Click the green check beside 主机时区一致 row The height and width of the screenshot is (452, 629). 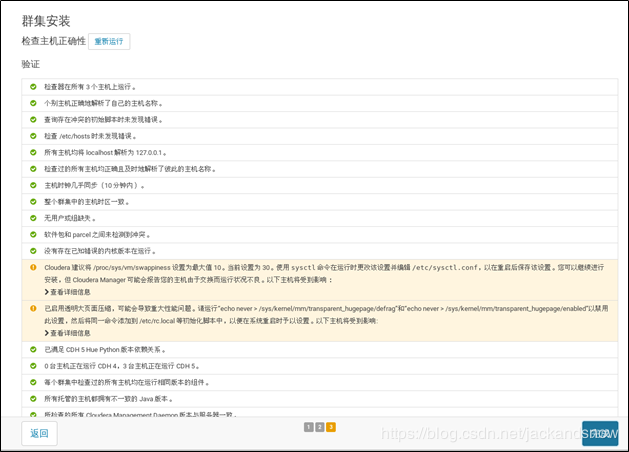coord(33,202)
